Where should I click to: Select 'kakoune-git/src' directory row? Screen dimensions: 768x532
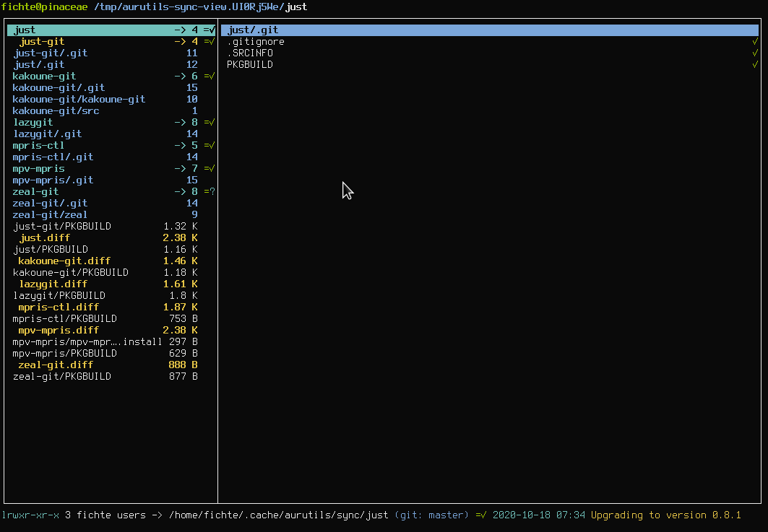(111, 110)
